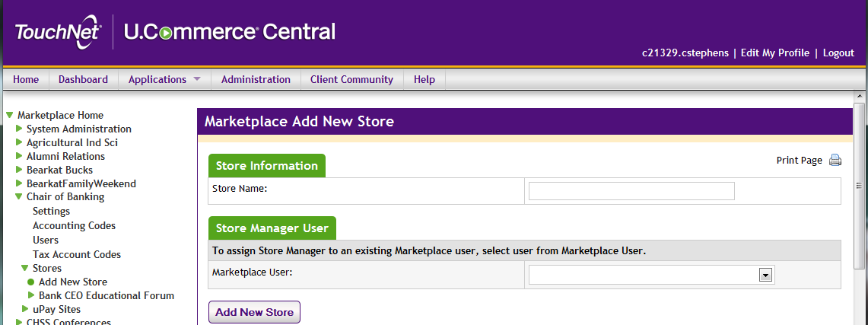Screen dimensions: 868x325
Task: Open Tax Account Codes in the tree
Action: click(x=77, y=254)
